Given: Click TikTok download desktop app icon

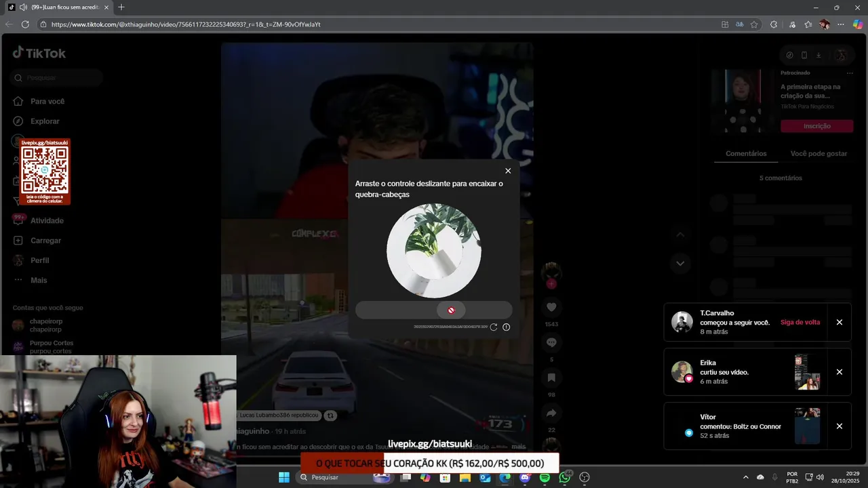Looking at the screenshot, I should [x=818, y=55].
